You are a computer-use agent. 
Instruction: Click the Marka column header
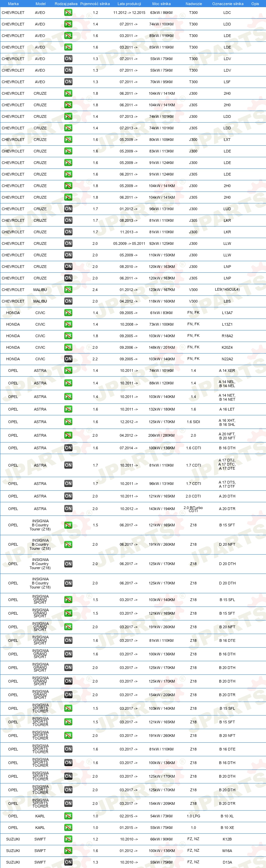(x=13, y=4)
